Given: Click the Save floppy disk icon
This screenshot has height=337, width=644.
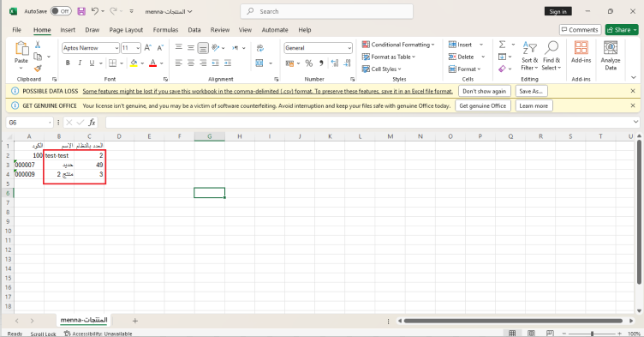Looking at the screenshot, I should pyautogui.click(x=81, y=11).
